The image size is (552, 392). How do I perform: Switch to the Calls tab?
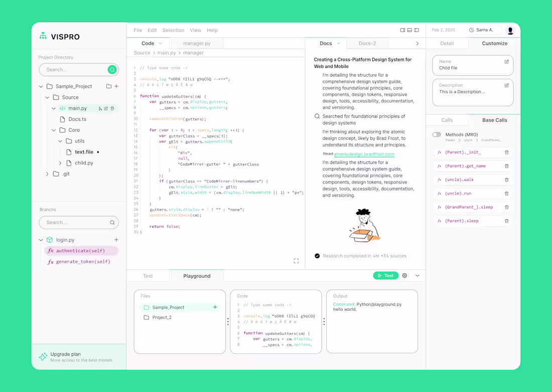[447, 120]
